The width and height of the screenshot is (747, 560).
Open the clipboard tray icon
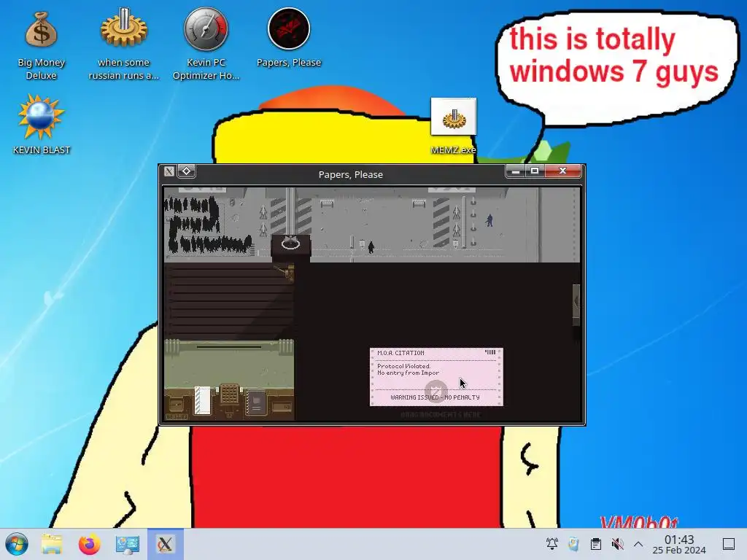click(x=595, y=544)
